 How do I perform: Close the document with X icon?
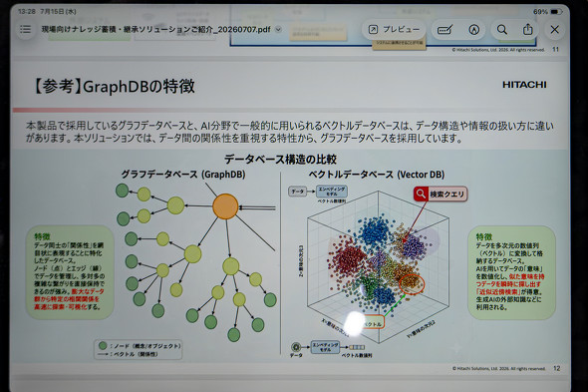(555, 29)
